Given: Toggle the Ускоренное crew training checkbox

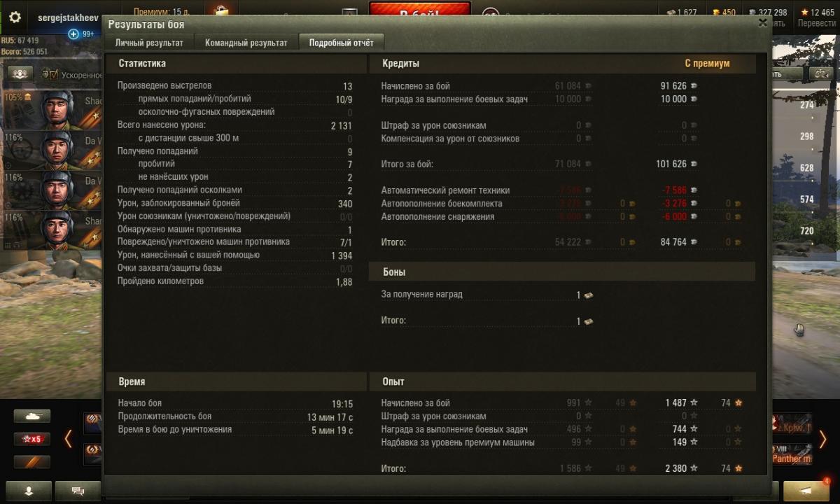Looking at the screenshot, I should [x=53, y=74].
